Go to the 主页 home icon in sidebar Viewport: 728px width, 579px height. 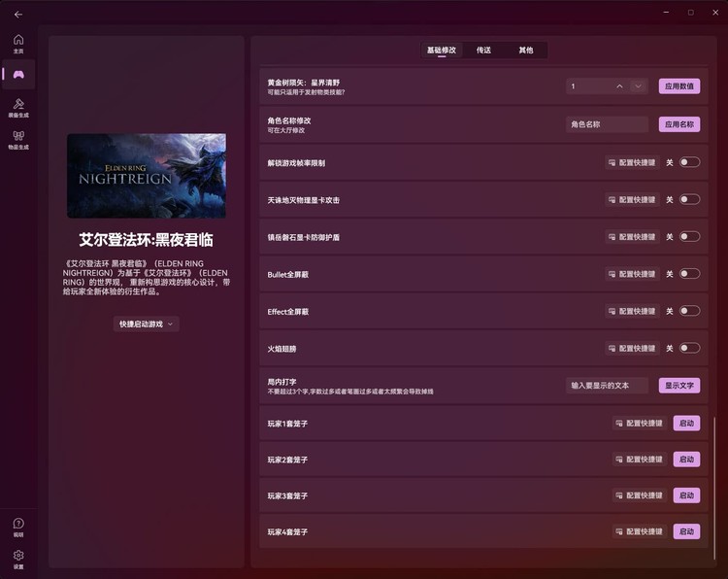pos(18,43)
